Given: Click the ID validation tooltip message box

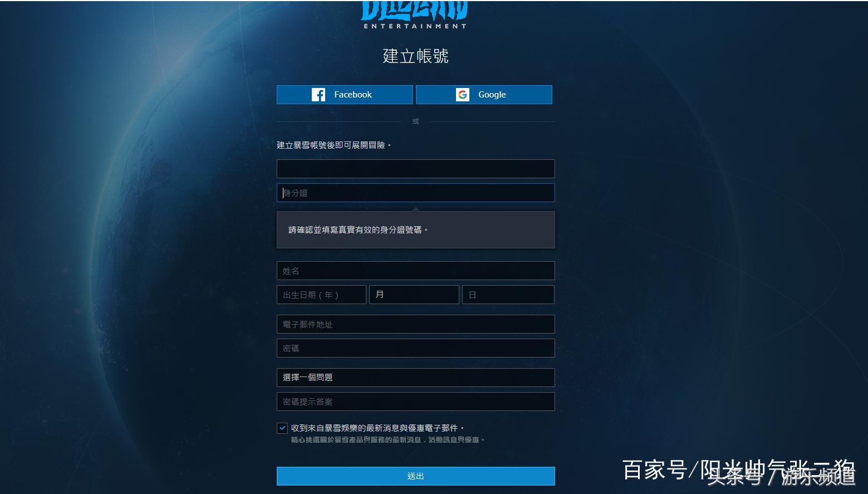Looking at the screenshot, I should [x=415, y=229].
